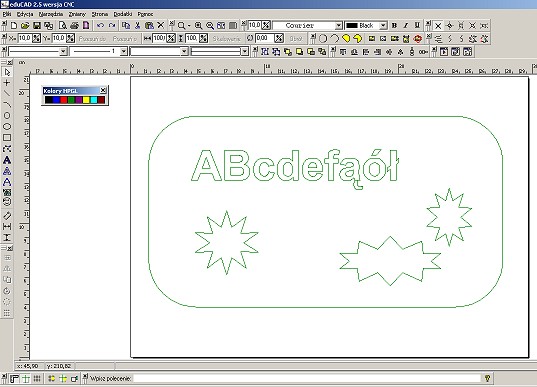
Task: Click the Wpisz polecenie command input
Action: pos(307,378)
